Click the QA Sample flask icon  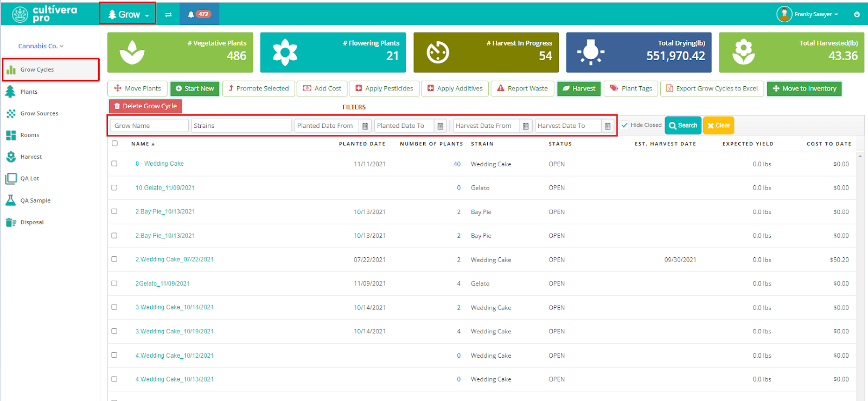point(11,200)
